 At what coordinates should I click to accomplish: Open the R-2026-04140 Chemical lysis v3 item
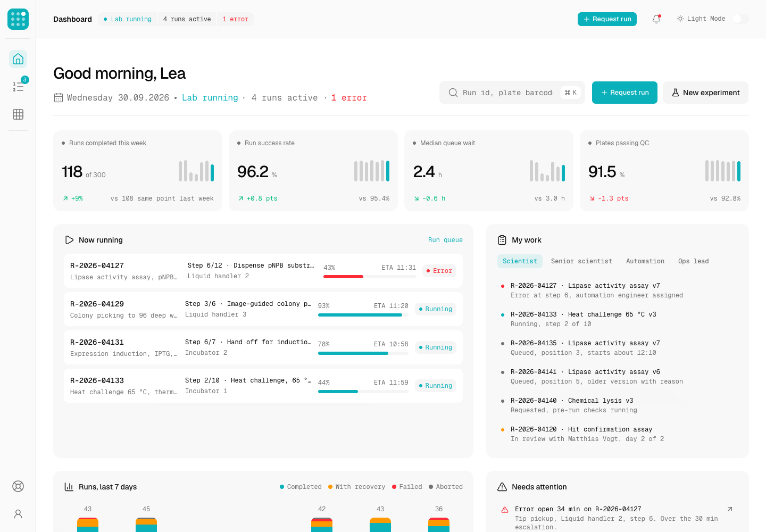pos(617,405)
